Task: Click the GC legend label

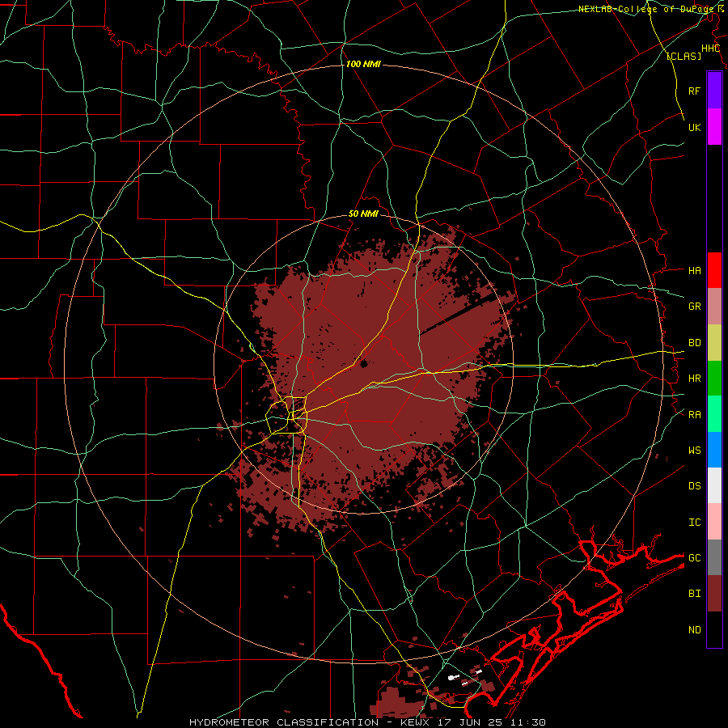Action: 695,558
